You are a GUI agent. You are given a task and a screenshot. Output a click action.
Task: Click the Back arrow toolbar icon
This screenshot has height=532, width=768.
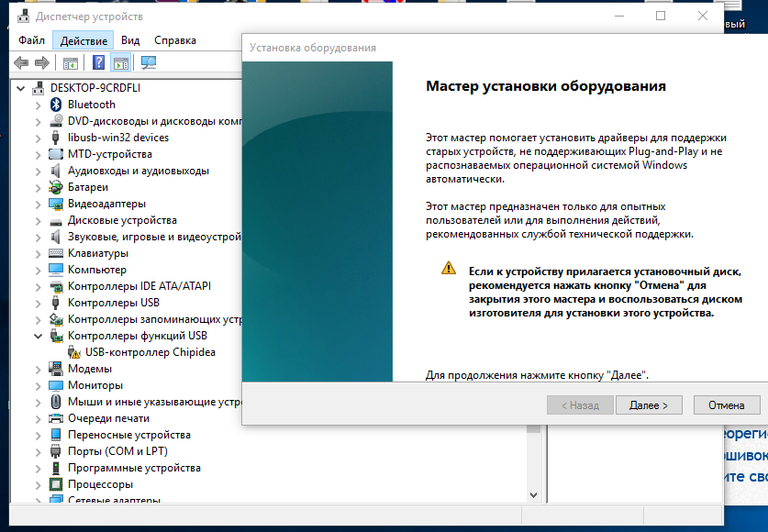(x=21, y=63)
